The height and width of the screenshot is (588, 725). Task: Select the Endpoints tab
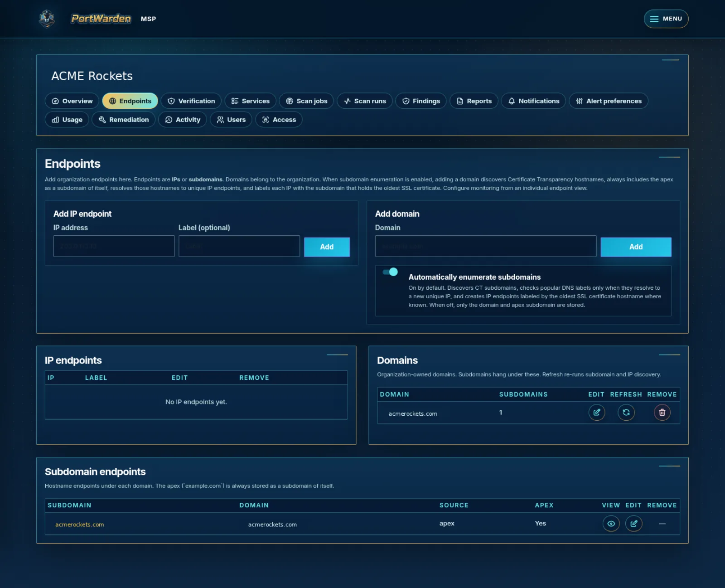tap(130, 101)
